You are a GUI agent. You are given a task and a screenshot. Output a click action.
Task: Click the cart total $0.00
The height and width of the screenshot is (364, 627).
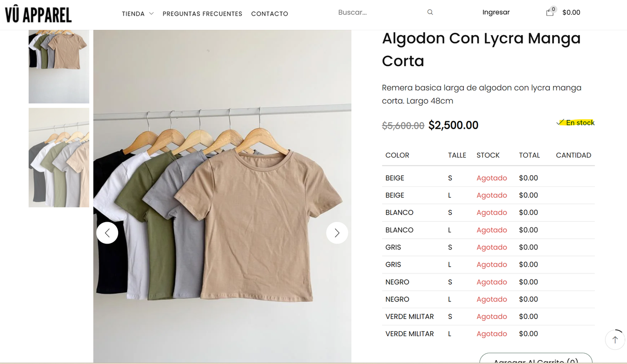click(571, 13)
